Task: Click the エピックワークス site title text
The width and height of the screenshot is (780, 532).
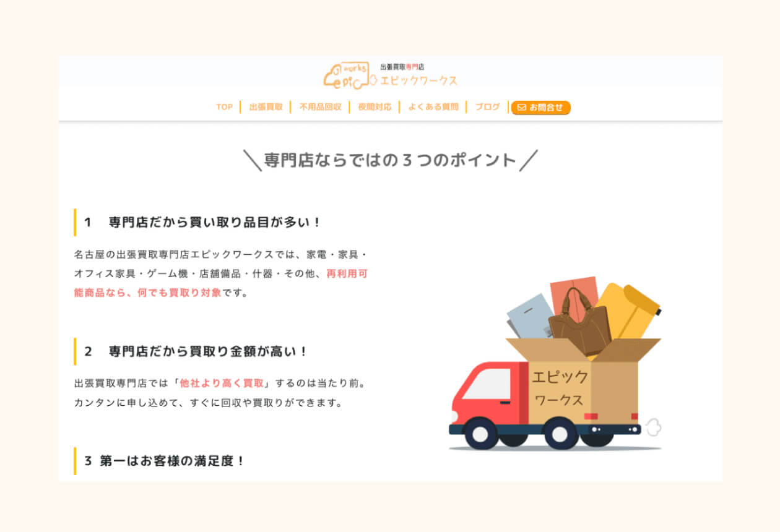Action: click(418, 80)
